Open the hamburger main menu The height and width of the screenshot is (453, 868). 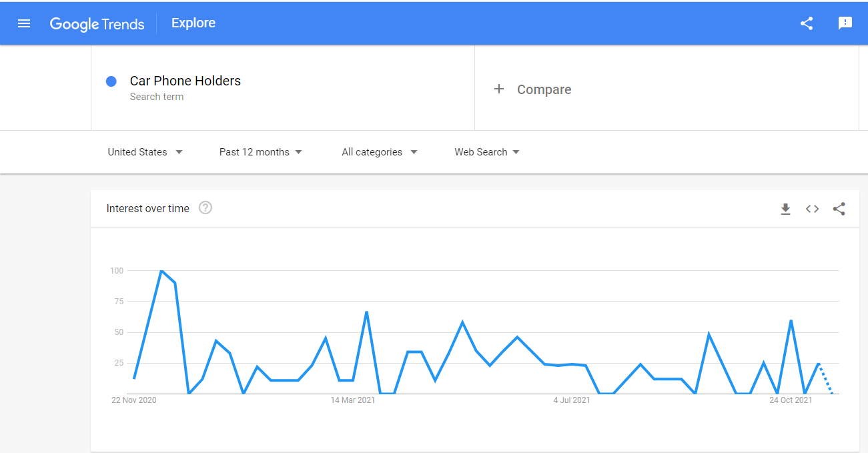(x=24, y=23)
